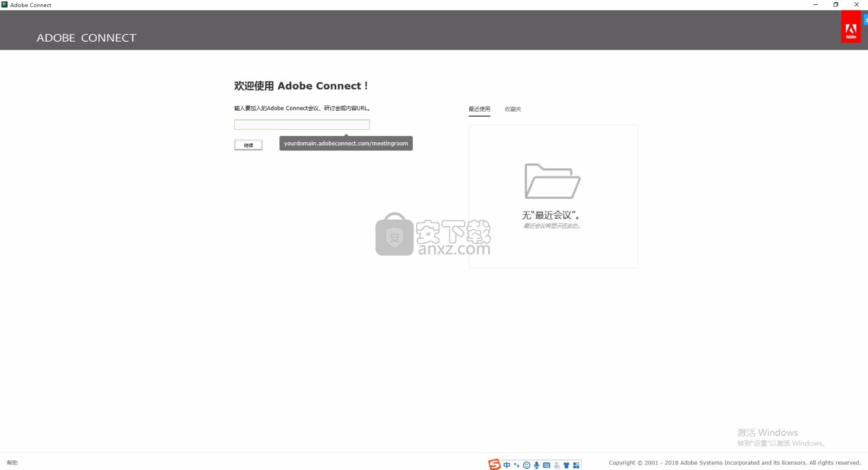Click the empty folder icon in recent meetings
This screenshot has height=470, width=868.
coord(552,181)
